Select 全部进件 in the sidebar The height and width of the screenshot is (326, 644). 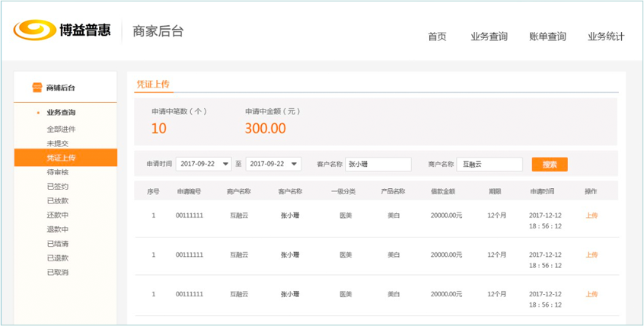coord(61,129)
